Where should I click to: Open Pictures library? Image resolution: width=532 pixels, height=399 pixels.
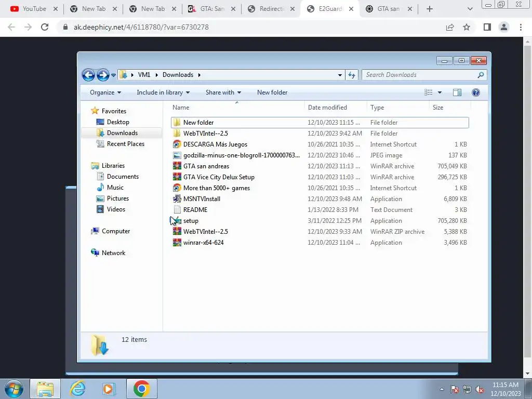pos(118,198)
